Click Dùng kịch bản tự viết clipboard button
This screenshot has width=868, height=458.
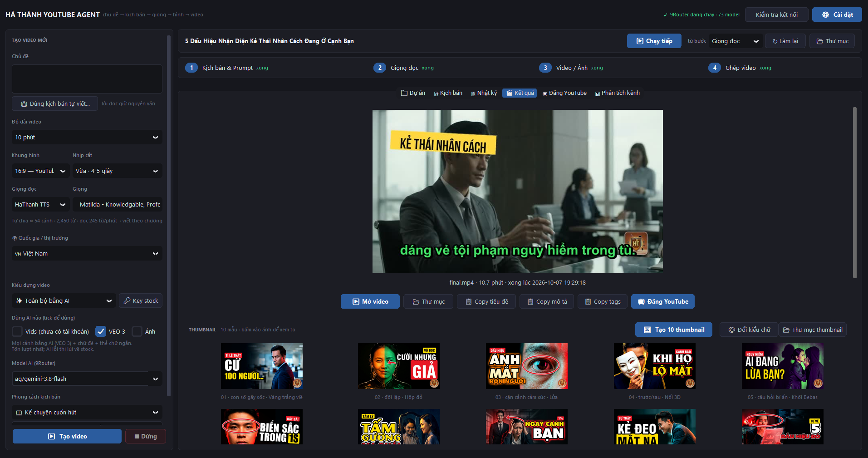[55, 103]
